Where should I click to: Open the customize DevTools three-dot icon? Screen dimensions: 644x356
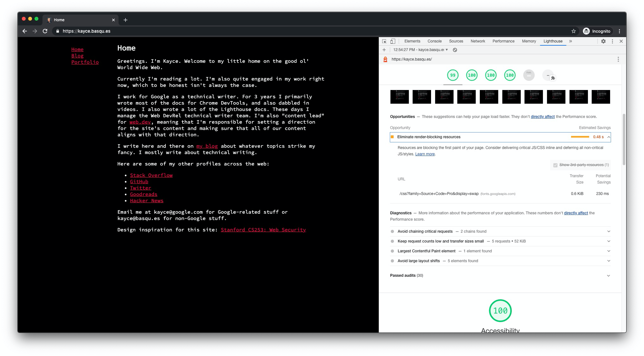pos(612,41)
